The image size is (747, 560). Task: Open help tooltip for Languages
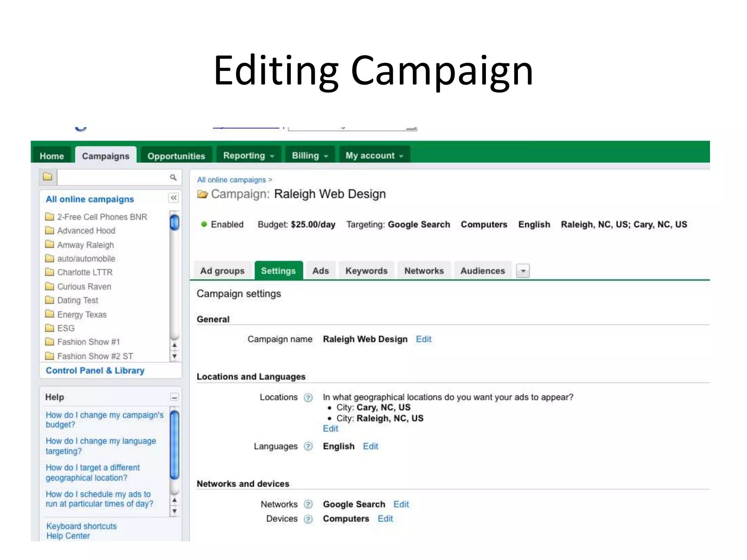point(308,446)
